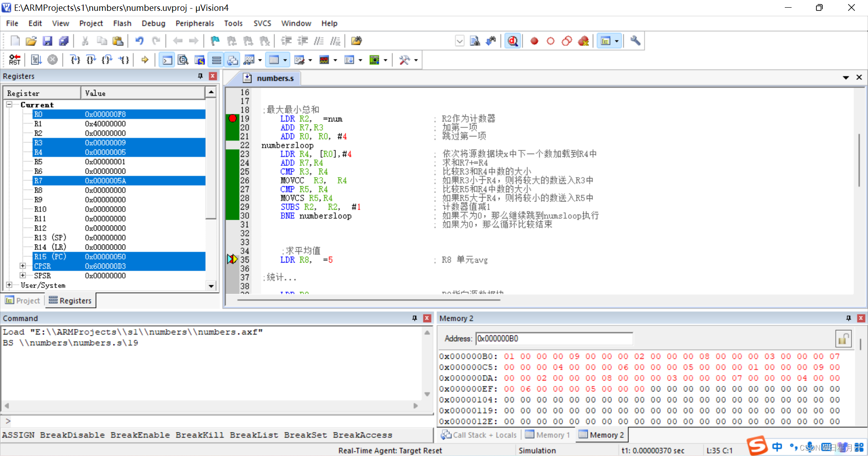Toggle the Registers window button

pos(217,60)
